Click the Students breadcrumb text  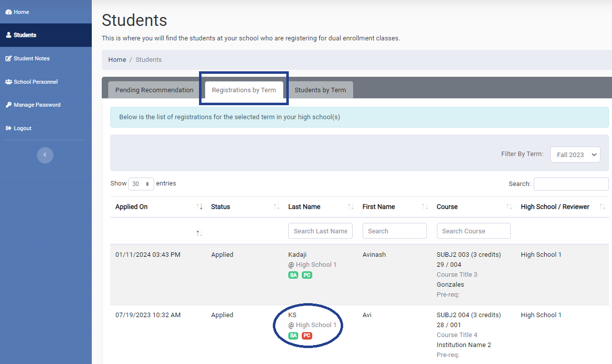(x=149, y=60)
